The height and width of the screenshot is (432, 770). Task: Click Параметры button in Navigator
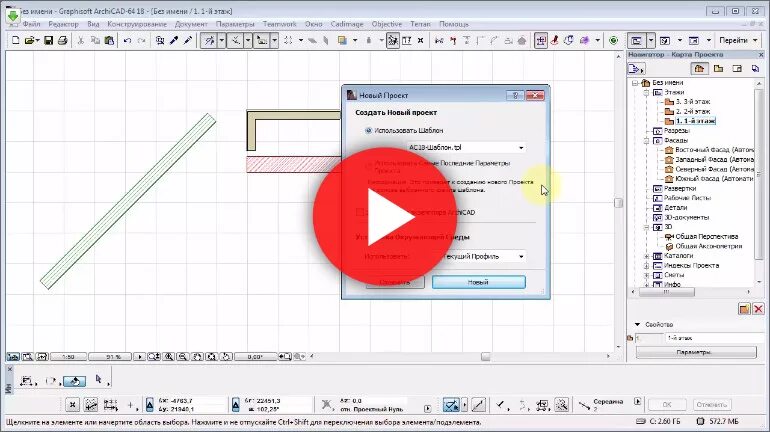coord(696,352)
